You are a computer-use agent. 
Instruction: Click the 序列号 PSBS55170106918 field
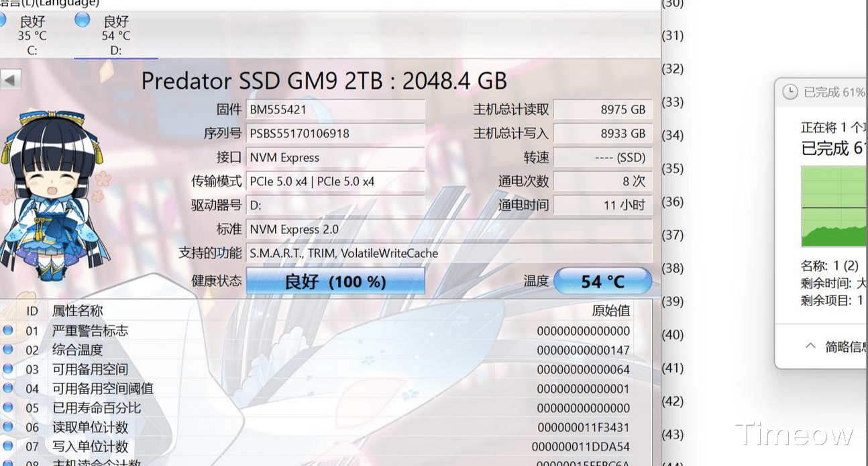tap(335, 133)
